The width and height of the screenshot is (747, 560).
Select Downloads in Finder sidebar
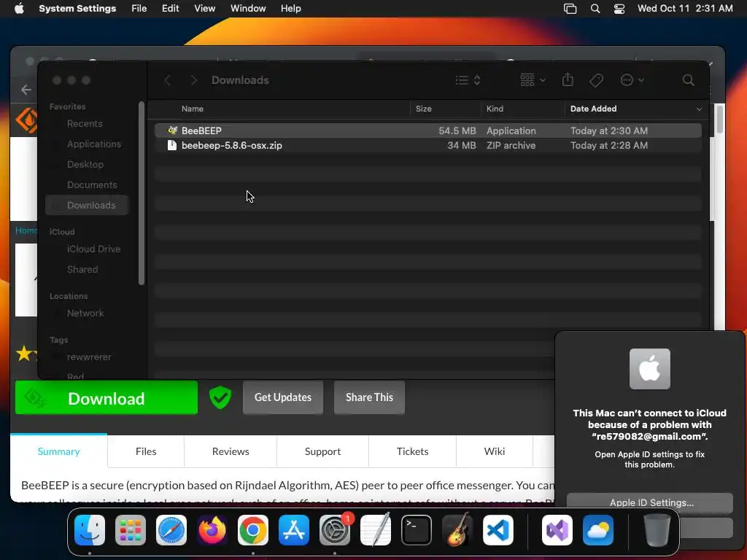coord(87,205)
